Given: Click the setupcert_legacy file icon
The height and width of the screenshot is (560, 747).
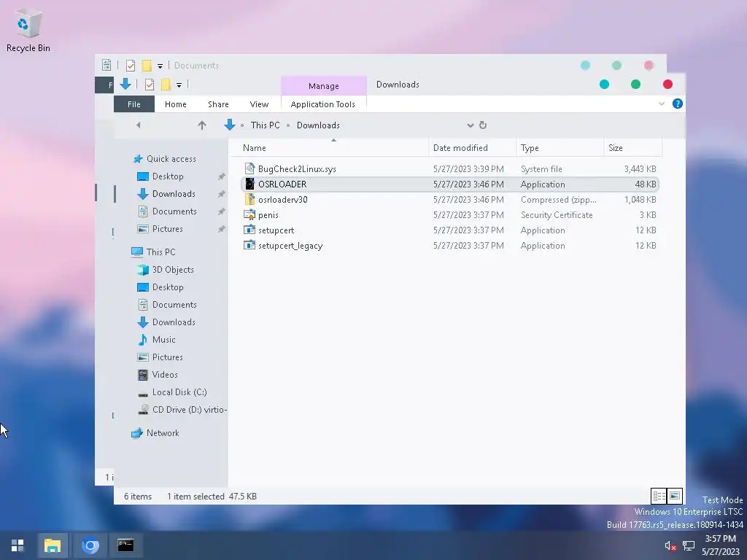Looking at the screenshot, I should [249, 245].
